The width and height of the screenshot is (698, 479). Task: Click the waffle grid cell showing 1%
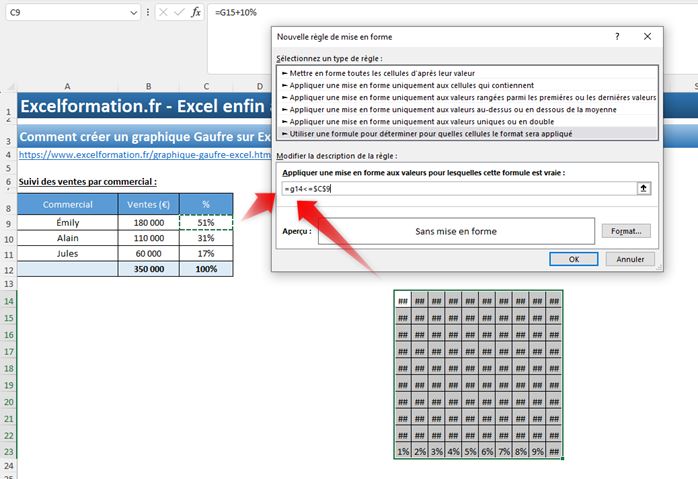403,451
